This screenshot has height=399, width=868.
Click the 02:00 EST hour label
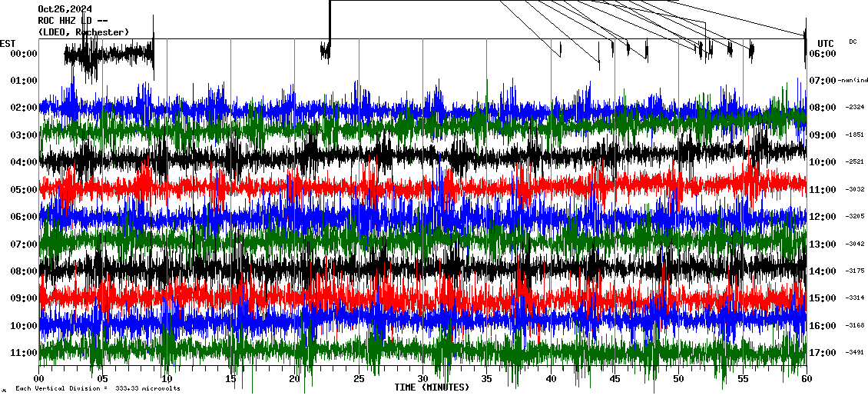(x=25, y=108)
